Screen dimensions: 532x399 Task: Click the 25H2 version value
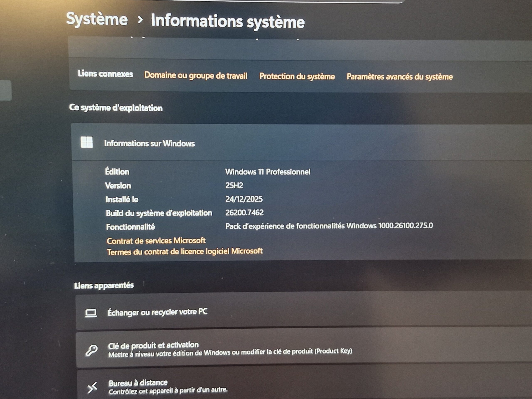pos(234,185)
